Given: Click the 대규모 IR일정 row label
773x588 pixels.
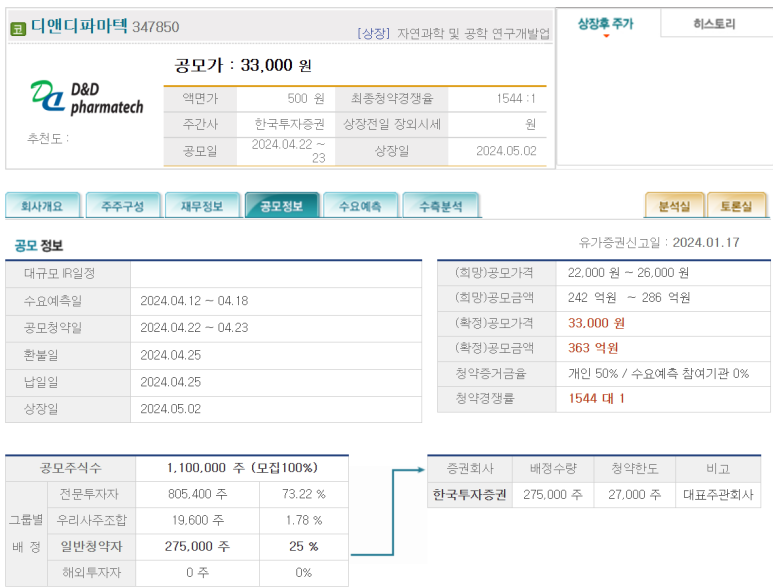Looking at the screenshot, I should pos(59,274).
